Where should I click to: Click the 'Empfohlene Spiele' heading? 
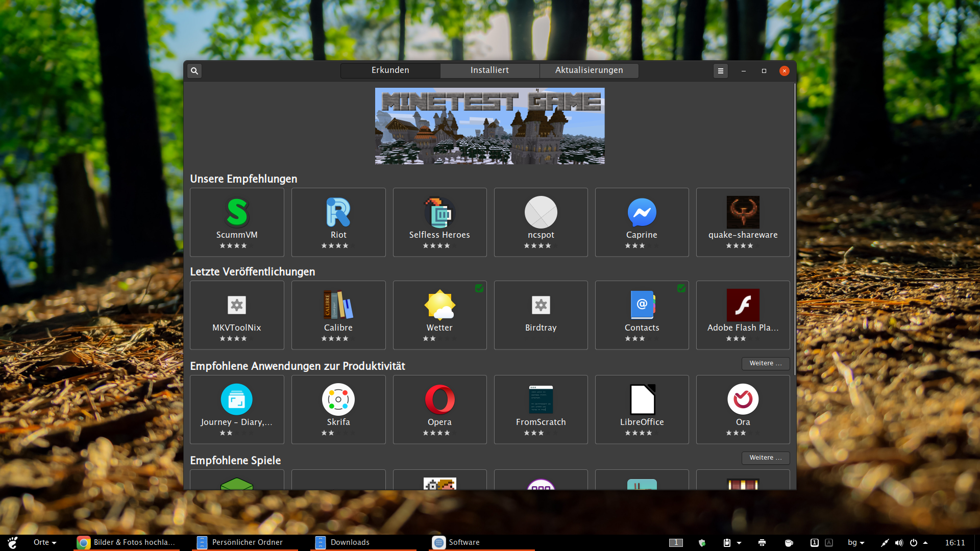click(235, 461)
